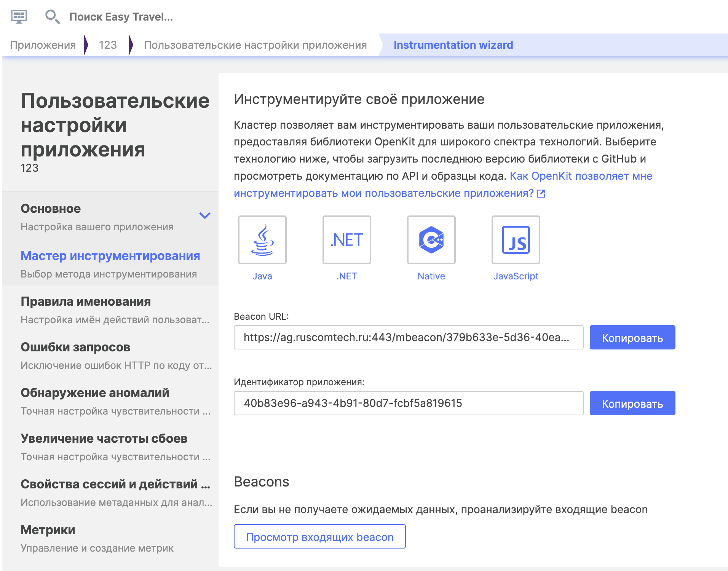
Task: Navigate to Приложения in the breadcrumb
Action: [43, 45]
